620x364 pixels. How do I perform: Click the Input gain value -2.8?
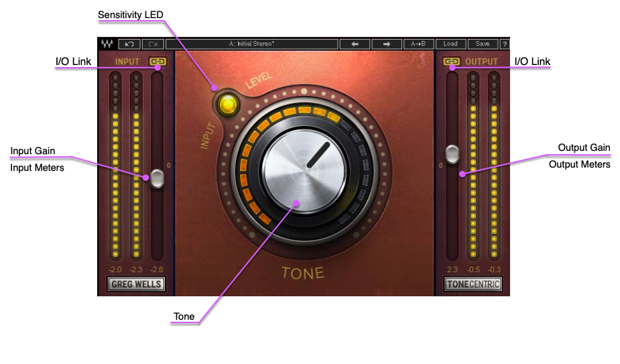point(157,269)
